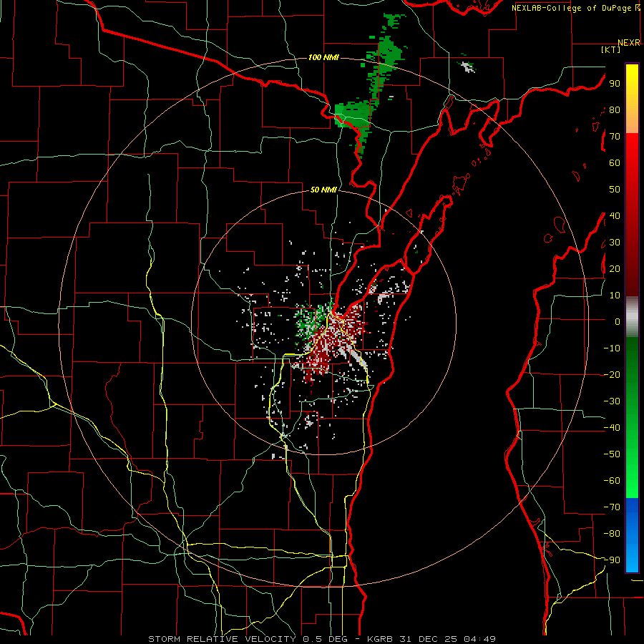
Task: Select the 80 value on velocity scale
Action: [615, 109]
